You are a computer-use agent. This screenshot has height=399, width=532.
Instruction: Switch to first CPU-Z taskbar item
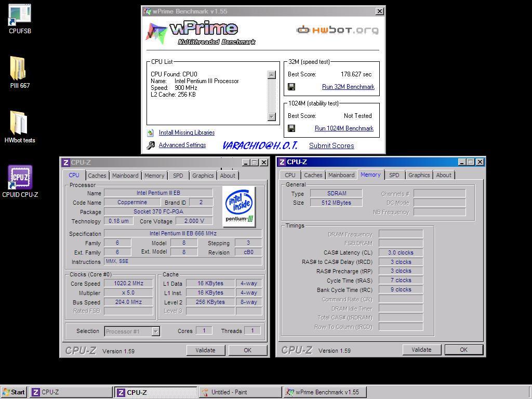click(x=71, y=392)
